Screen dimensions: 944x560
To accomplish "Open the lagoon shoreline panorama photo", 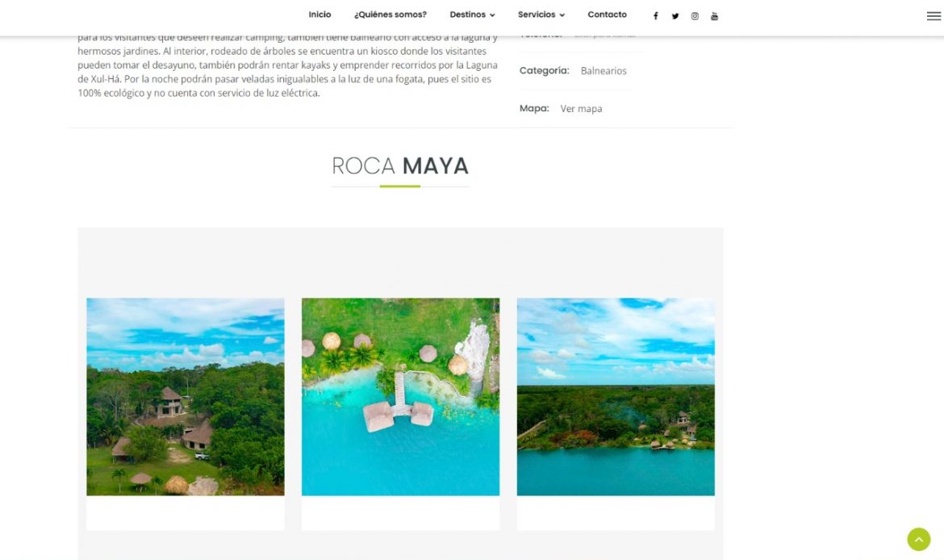I will 616,397.
